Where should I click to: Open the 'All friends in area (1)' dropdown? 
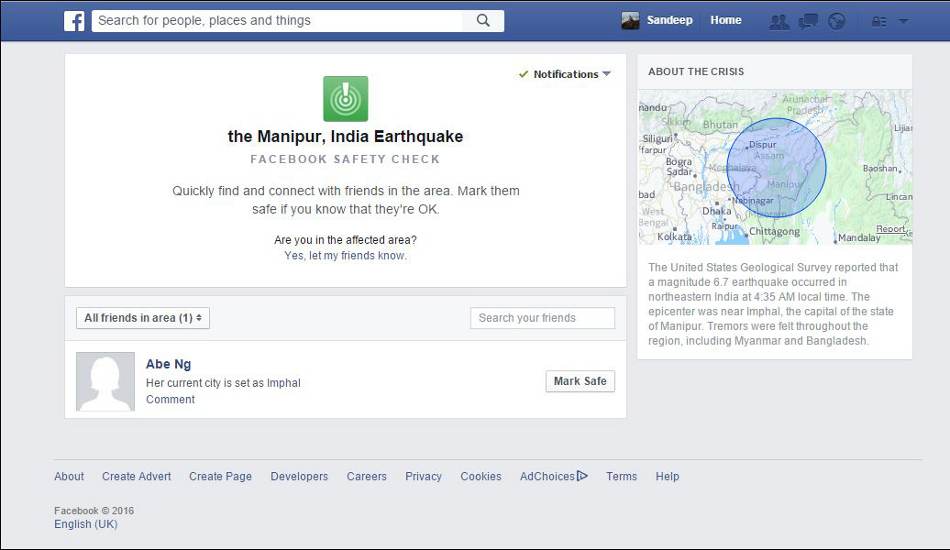pos(143,318)
